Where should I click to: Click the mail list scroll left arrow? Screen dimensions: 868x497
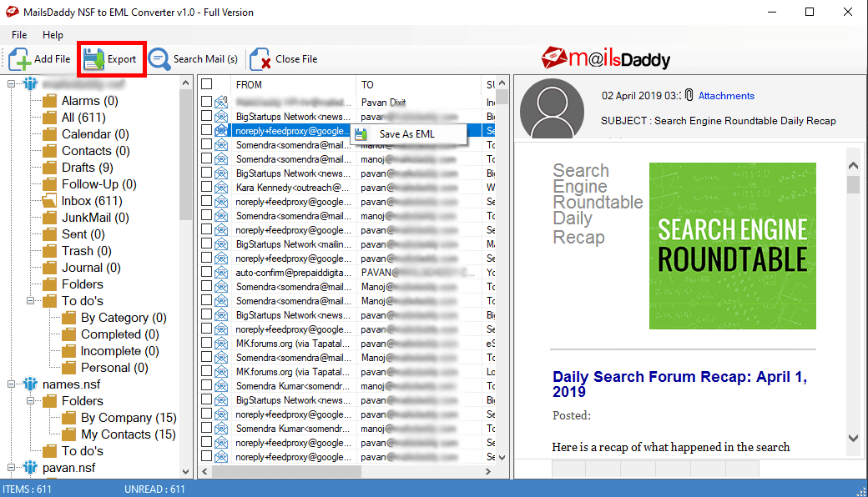pyautogui.click(x=204, y=472)
